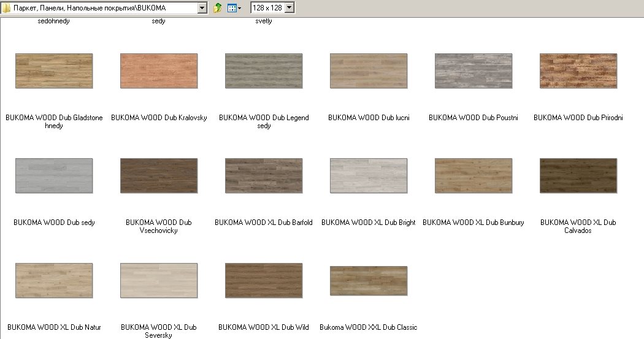The width and height of the screenshot is (644, 339).
Task: Click the svetly label at top
Action: tap(264, 21)
